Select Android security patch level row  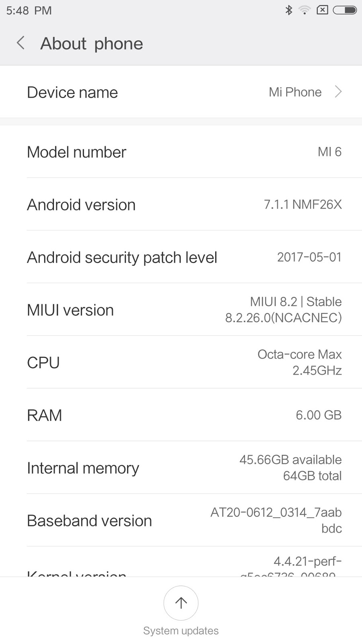tap(181, 257)
